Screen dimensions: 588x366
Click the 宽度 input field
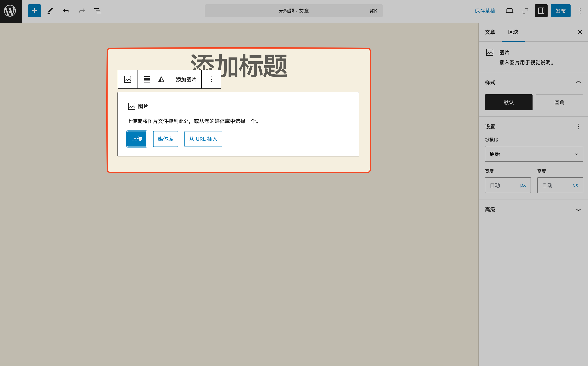502,185
